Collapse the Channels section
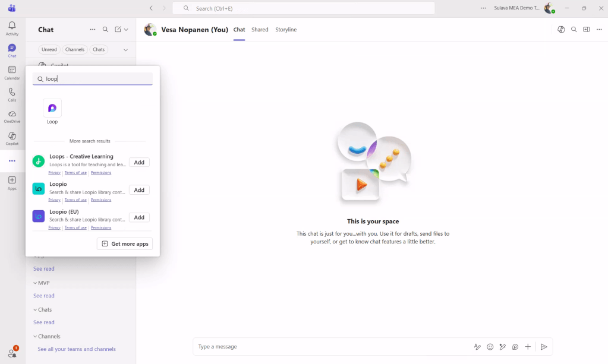This screenshot has width=608, height=364. [36, 337]
